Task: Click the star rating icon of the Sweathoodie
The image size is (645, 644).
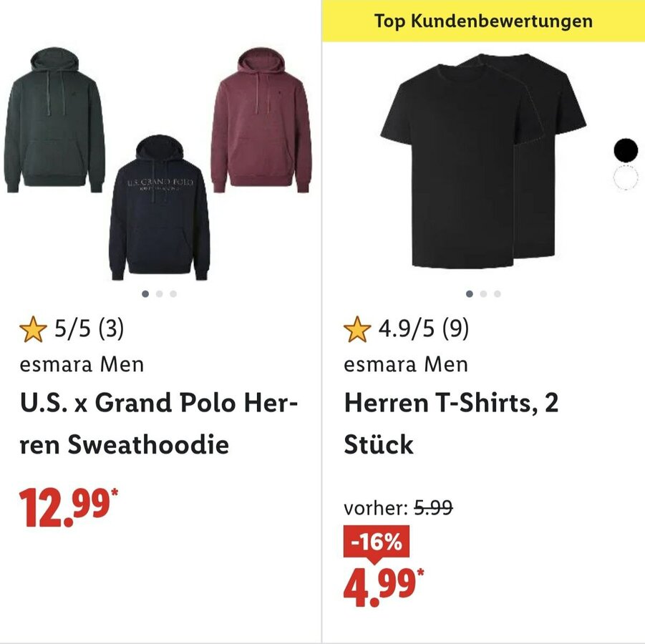Action: point(33,329)
